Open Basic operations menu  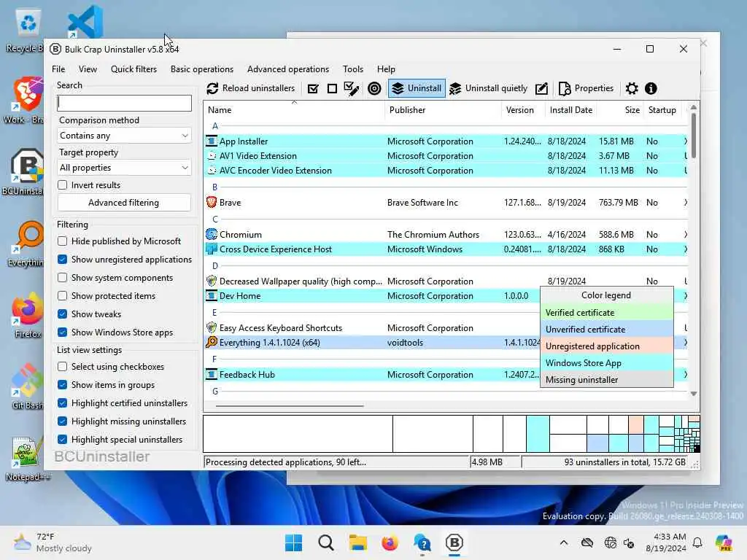pyautogui.click(x=202, y=69)
